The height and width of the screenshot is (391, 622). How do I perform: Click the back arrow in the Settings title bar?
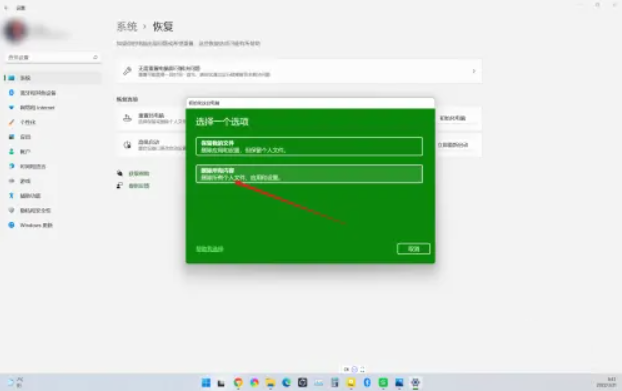click(x=6, y=8)
